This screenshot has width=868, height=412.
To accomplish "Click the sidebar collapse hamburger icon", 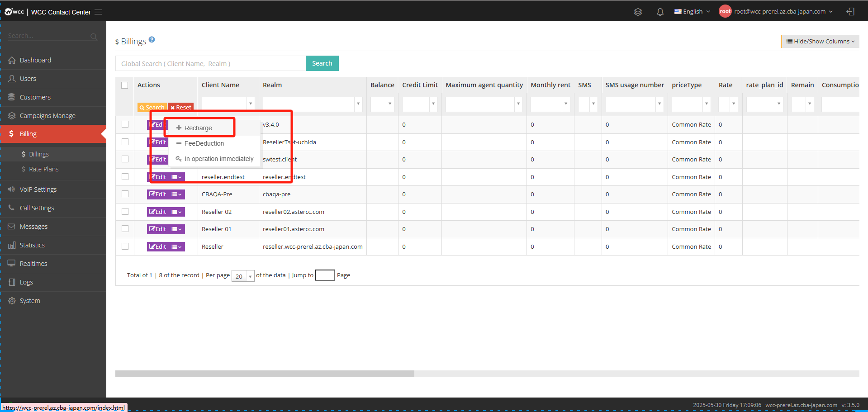I will (x=98, y=12).
